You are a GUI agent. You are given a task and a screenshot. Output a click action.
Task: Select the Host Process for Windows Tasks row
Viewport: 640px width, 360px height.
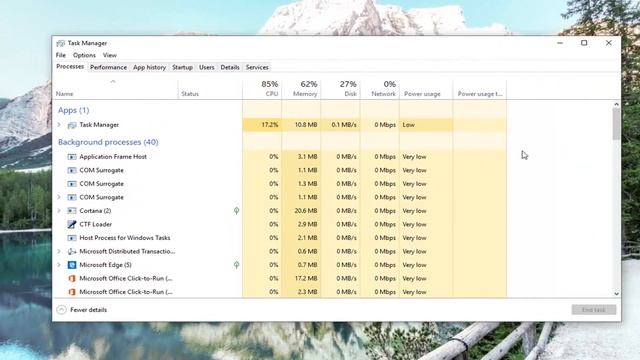point(280,238)
